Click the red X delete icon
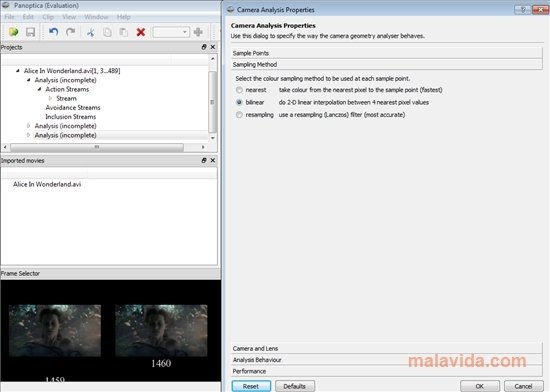550x392 pixels. coord(141,32)
